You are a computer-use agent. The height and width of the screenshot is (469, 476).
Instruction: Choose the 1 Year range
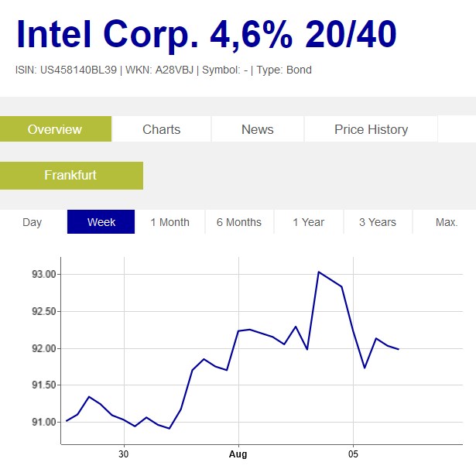coord(308,222)
